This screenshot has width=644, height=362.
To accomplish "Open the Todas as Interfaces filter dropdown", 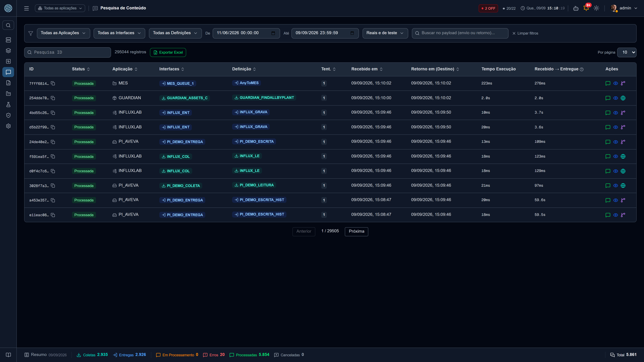I will 119,33.
